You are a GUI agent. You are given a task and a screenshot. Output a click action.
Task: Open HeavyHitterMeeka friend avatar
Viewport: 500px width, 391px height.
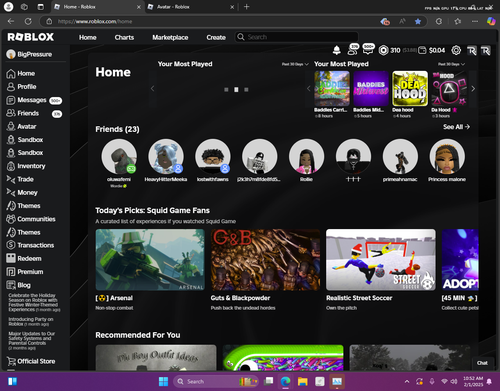pos(166,157)
